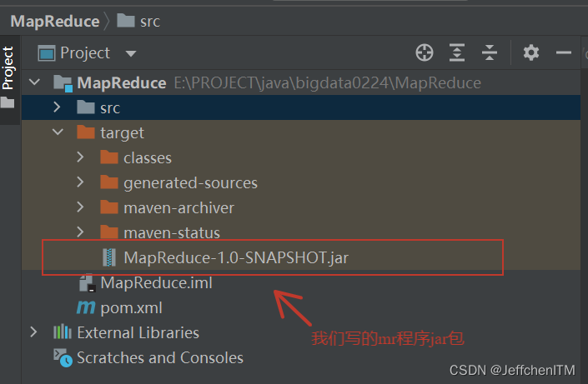Select Scratches and Consoles entry
This screenshot has width=588, height=384.
(160, 358)
